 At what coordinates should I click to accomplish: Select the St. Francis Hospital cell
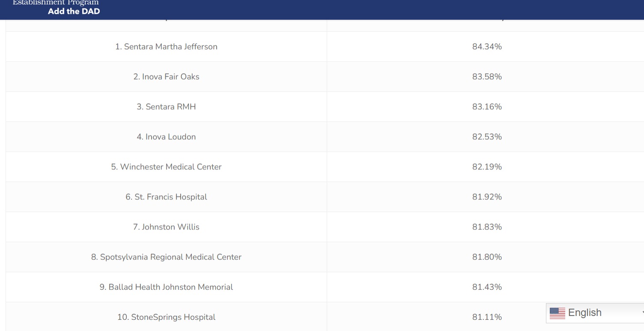pos(166,197)
